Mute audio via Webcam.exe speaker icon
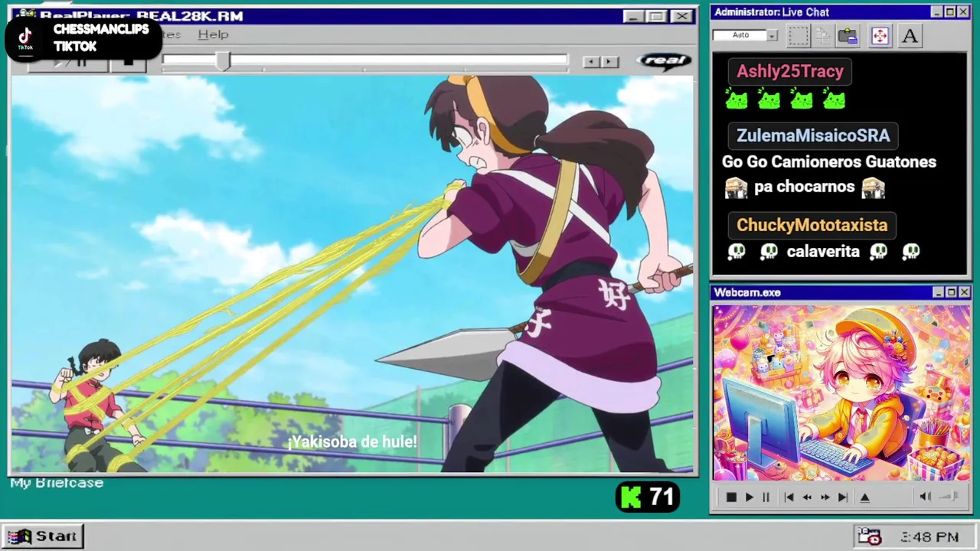 coord(925,497)
